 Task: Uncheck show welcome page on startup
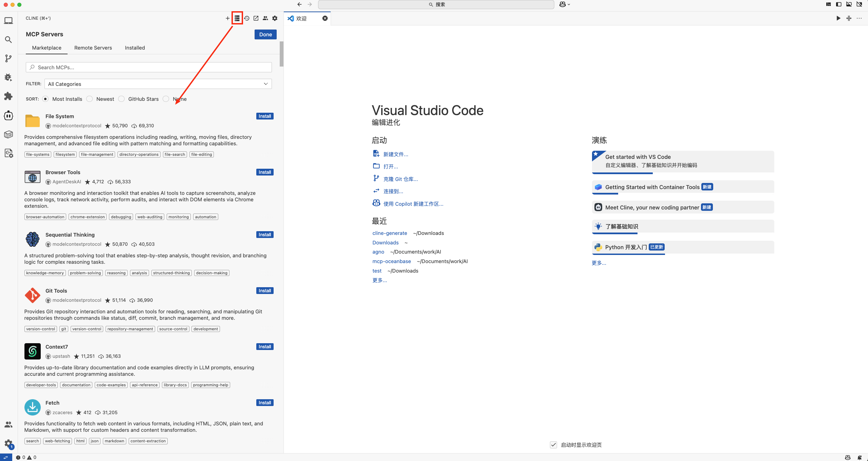coord(553,445)
